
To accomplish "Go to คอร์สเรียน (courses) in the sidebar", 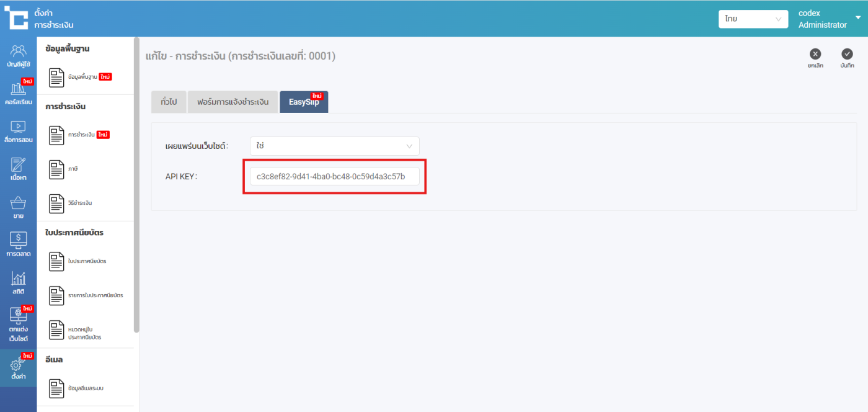I will point(19,94).
